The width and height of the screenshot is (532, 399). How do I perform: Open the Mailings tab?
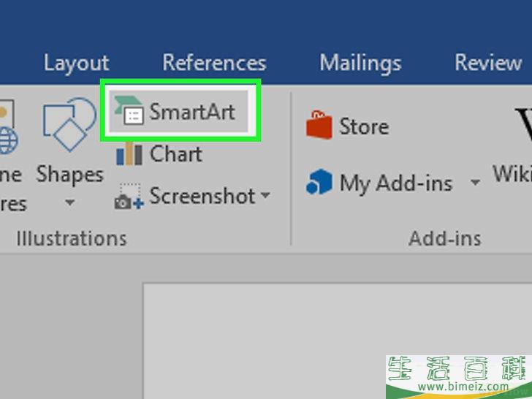tap(360, 64)
